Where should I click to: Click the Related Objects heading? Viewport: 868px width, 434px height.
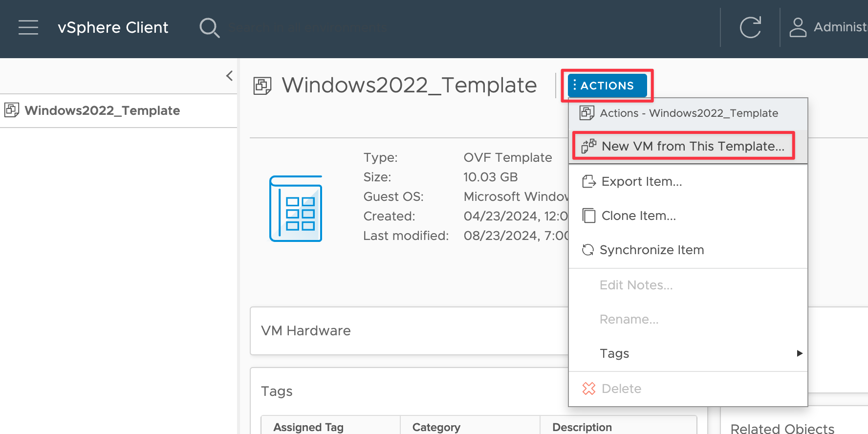coord(782,428)
